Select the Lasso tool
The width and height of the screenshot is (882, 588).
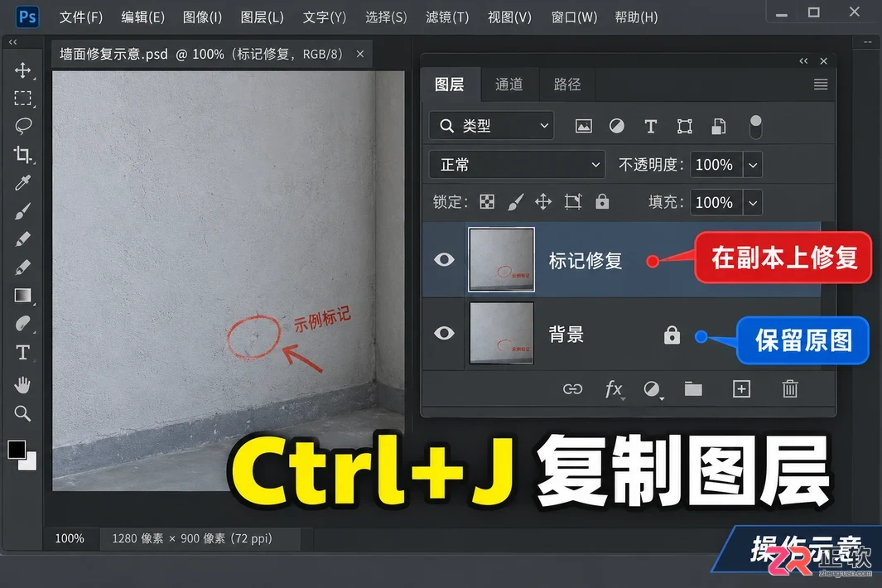[x=23, y=126]
